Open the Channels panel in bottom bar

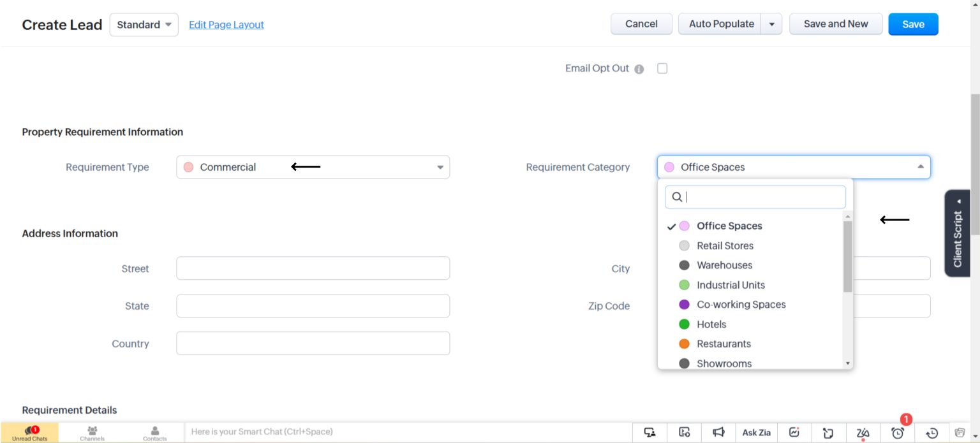click(92, 432)
